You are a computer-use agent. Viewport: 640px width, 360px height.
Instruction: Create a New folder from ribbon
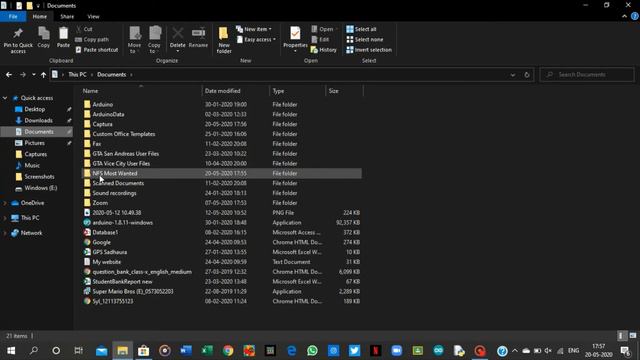click(x=224, y=40)
